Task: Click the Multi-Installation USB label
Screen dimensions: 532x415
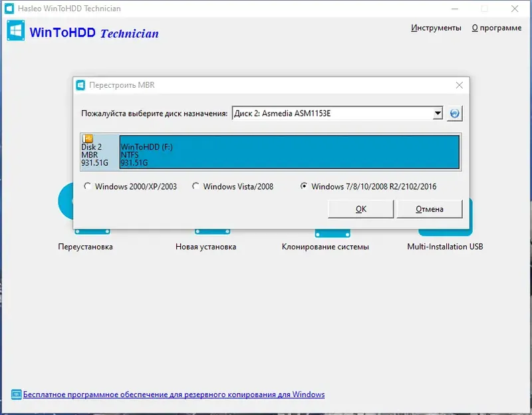Action: coord(445,247)
